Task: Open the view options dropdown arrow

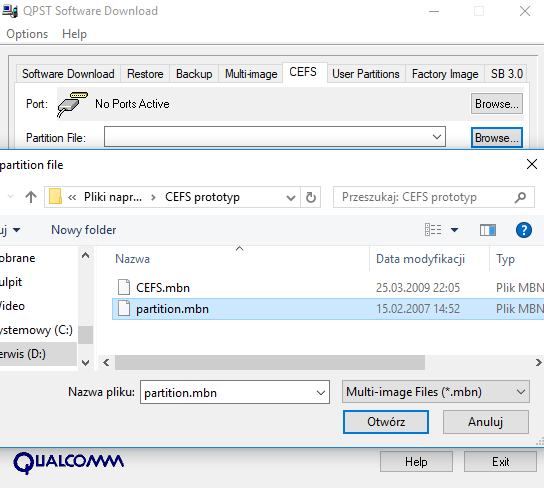Action: point(454,230)
